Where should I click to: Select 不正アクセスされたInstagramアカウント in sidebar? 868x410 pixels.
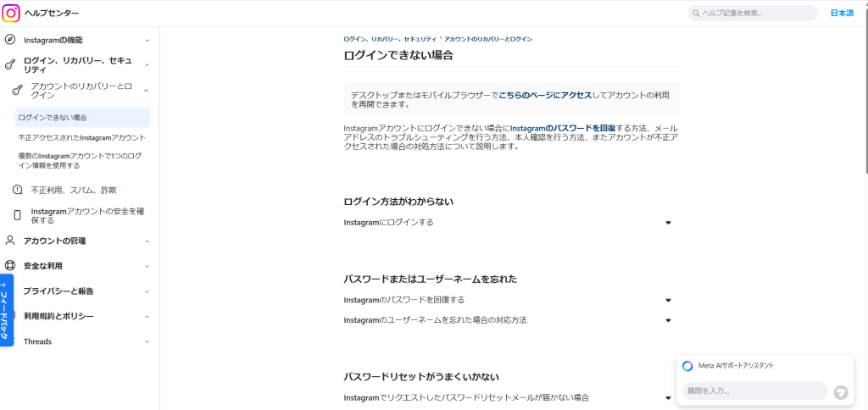(81, 137)
